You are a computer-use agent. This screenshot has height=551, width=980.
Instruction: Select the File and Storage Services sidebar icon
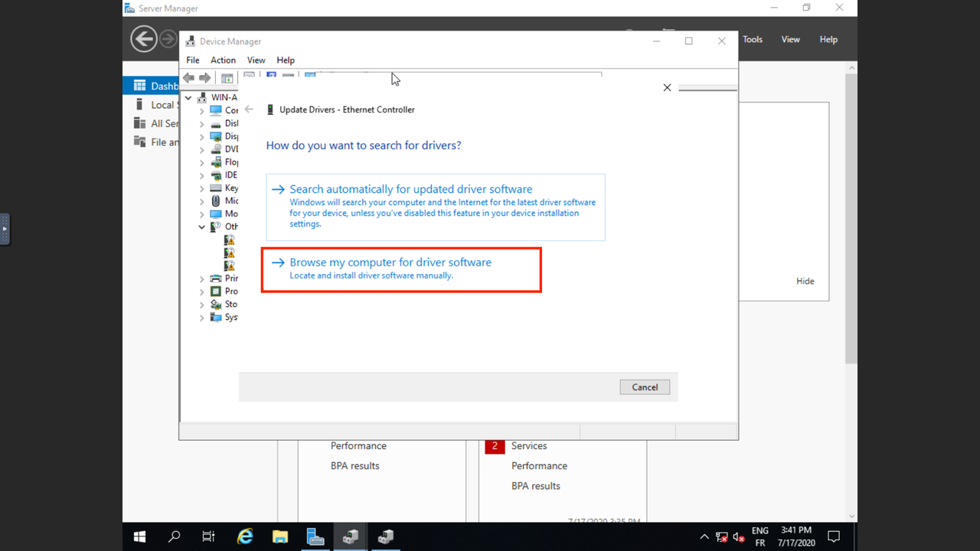[139, 141]
